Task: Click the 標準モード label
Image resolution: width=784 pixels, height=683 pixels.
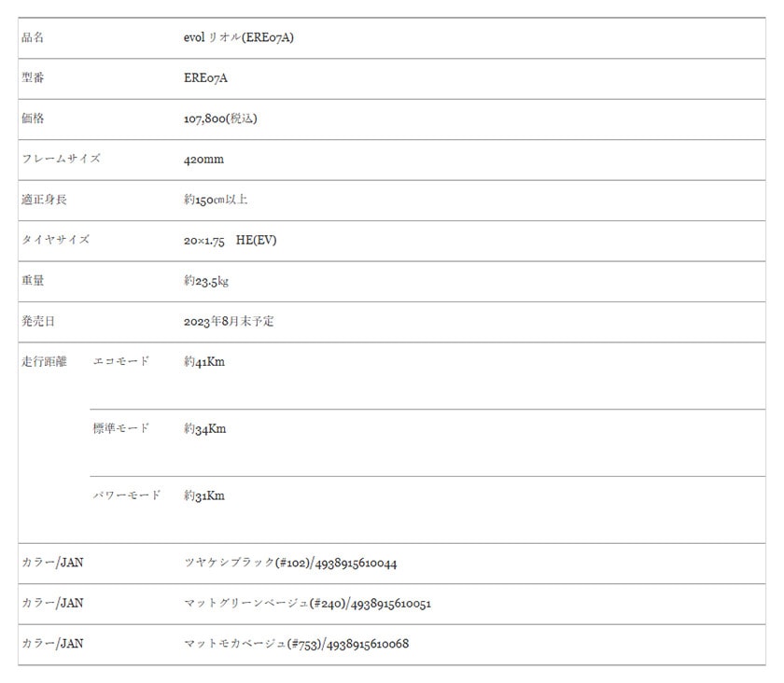Action: coord(121,428)
